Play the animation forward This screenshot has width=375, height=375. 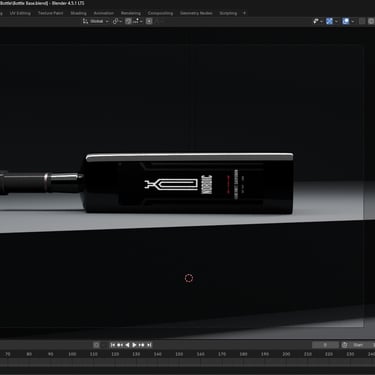(x=134, y=345)
